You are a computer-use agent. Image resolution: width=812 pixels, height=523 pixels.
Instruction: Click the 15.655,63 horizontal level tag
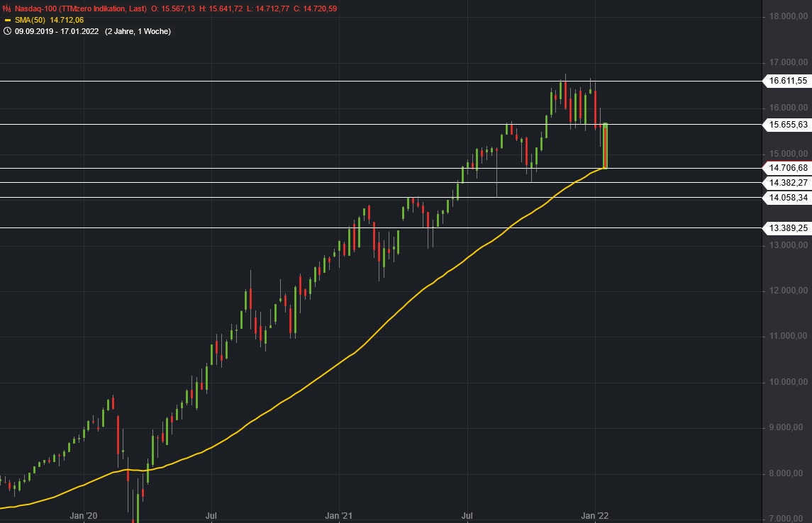pos(788,125)
